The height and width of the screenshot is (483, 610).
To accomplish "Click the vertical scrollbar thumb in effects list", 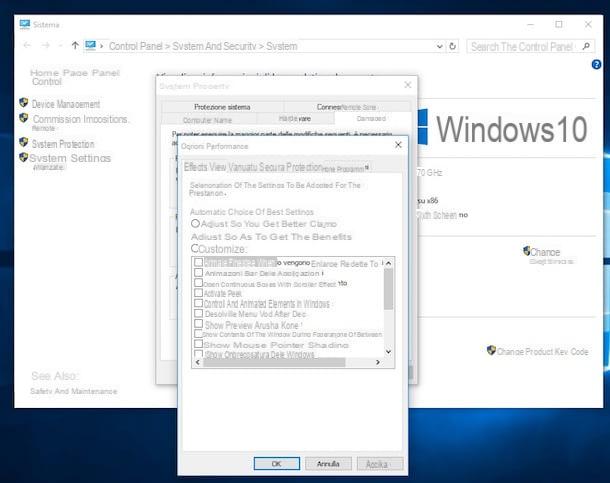I will [x=388, y=289].
